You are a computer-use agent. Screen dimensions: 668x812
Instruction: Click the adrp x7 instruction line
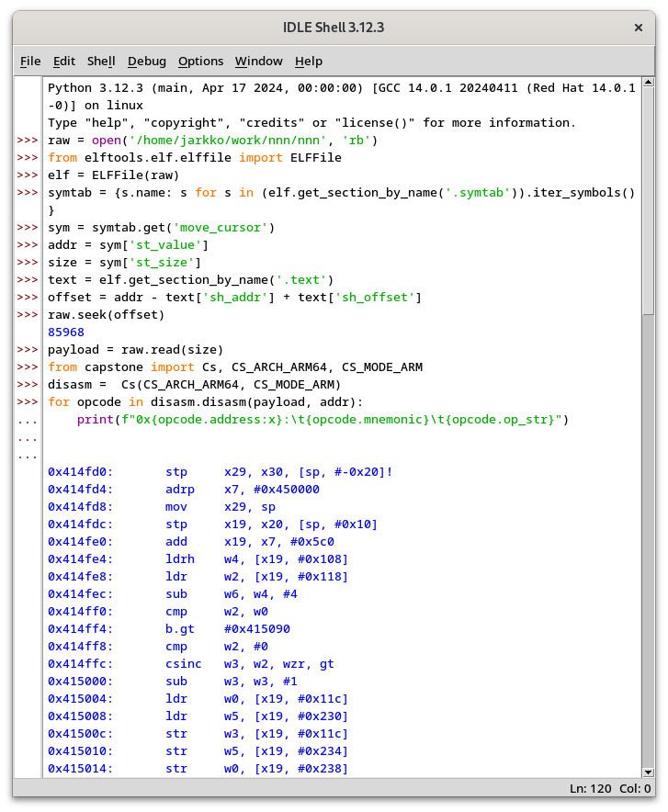click(184, 490)
